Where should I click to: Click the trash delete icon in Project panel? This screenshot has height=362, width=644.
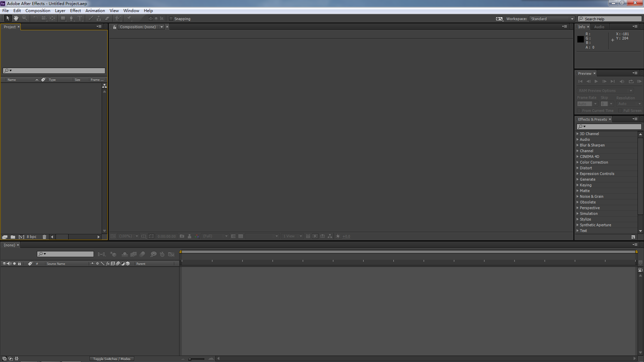click(44, 237)
